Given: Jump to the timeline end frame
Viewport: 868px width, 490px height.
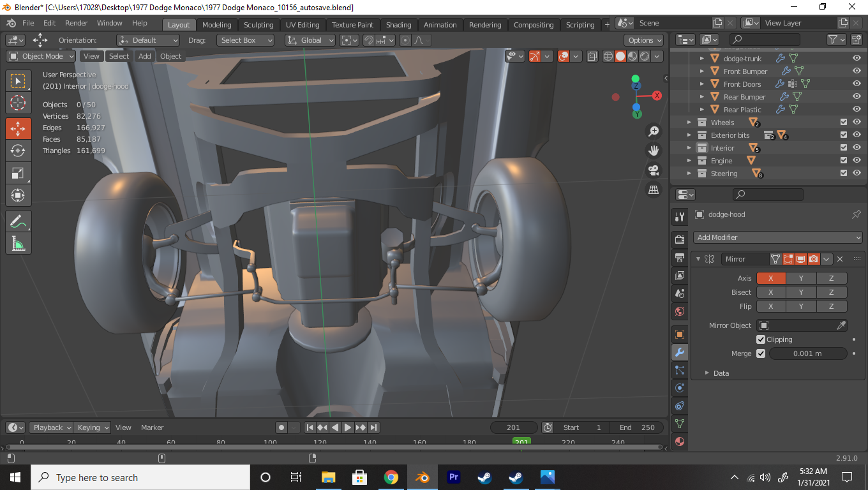Looking at the screenshot, I should [x=374, y=427].
